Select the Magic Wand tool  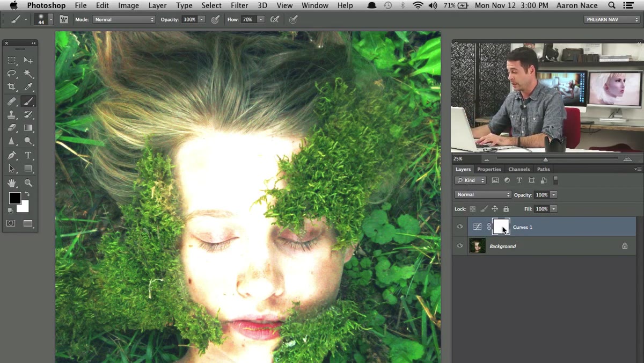click(28, 74)
